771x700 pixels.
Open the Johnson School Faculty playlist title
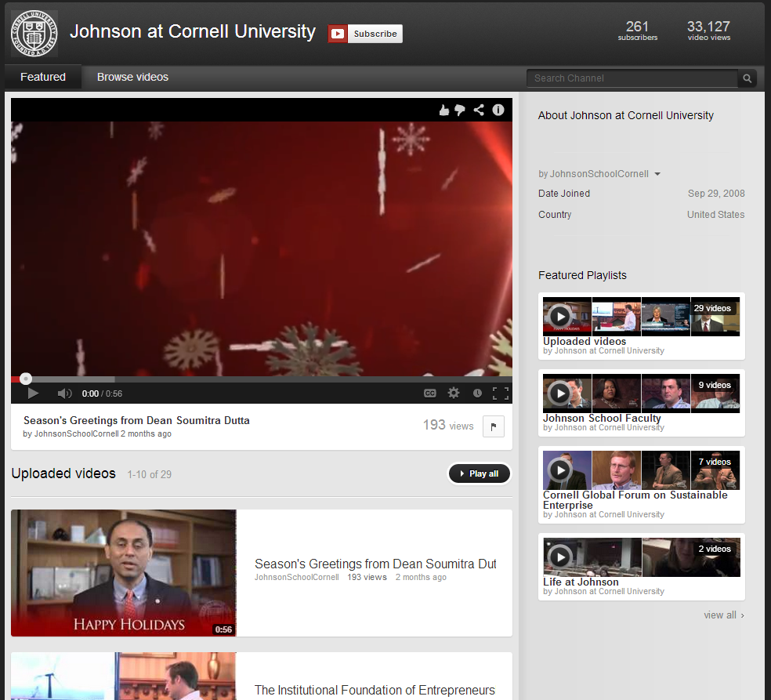pyautogui.click(x=602, y=418)
